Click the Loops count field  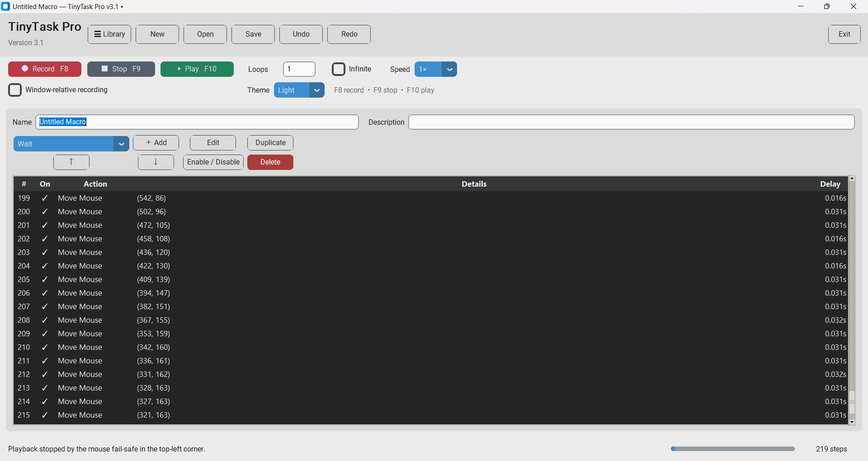click(x=299, y=69)
